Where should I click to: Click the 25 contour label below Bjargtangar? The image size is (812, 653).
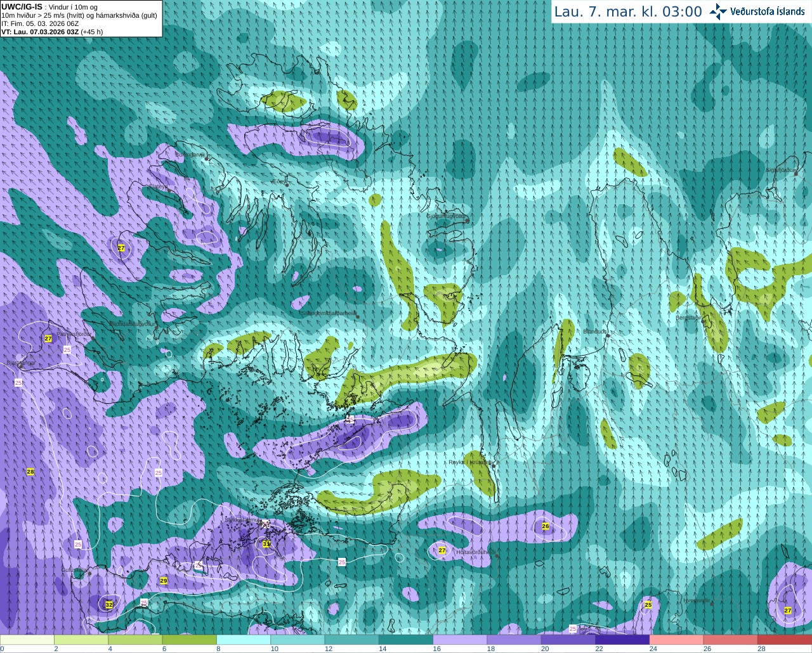point(18,383)
